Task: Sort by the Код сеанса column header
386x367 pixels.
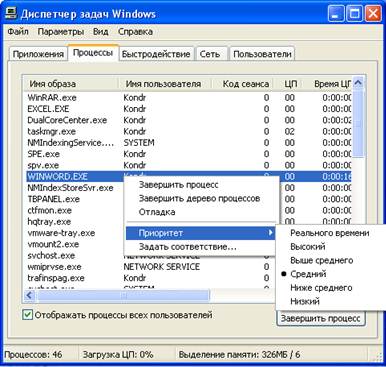Action: click(x=243, y=84)
